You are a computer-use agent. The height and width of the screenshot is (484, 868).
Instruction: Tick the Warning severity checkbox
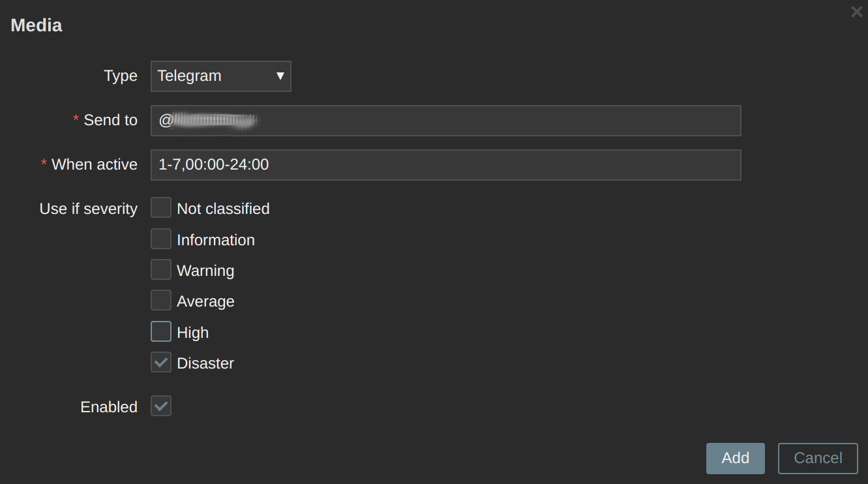(x=161, y=270)
